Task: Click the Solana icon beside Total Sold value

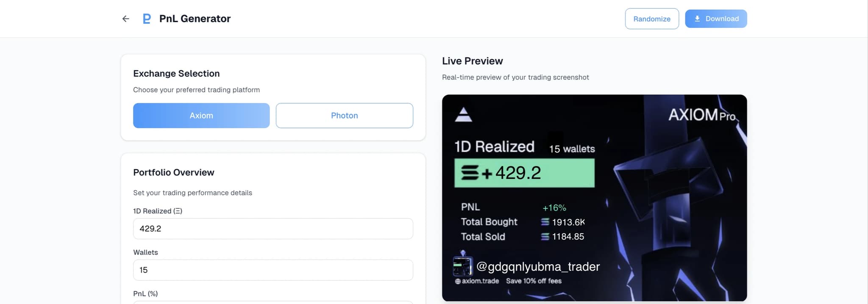Action: pyautogui.click(x=545, y=237)
